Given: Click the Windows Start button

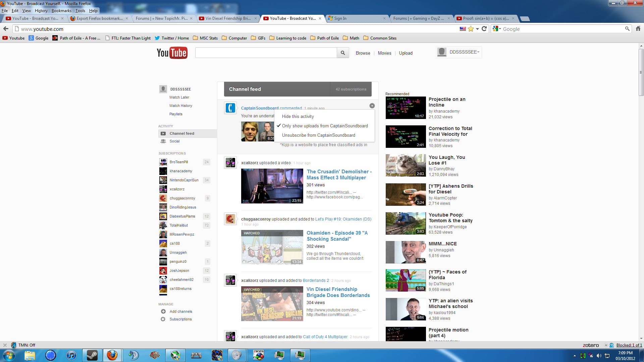Looking at the screenshot, I should [x=9, y=355].
